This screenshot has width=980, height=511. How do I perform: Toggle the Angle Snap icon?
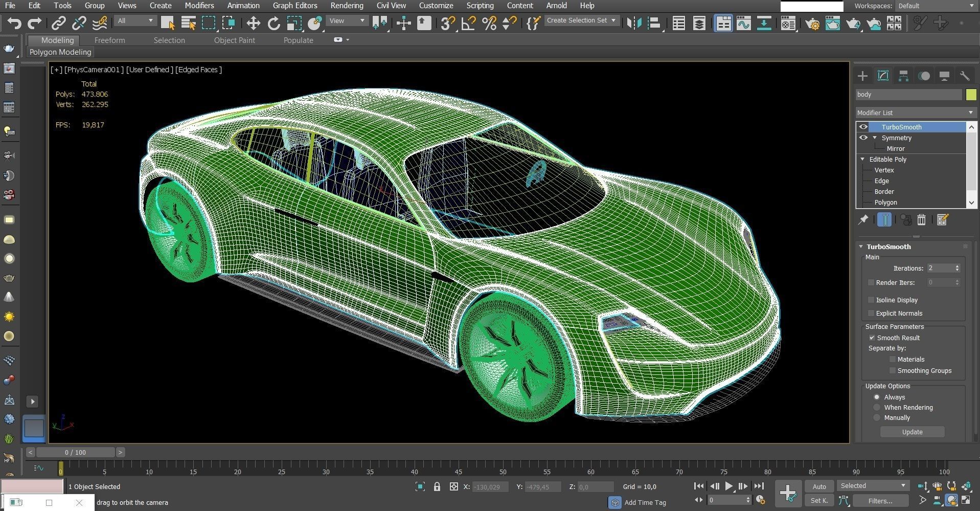tap(468, 23)
